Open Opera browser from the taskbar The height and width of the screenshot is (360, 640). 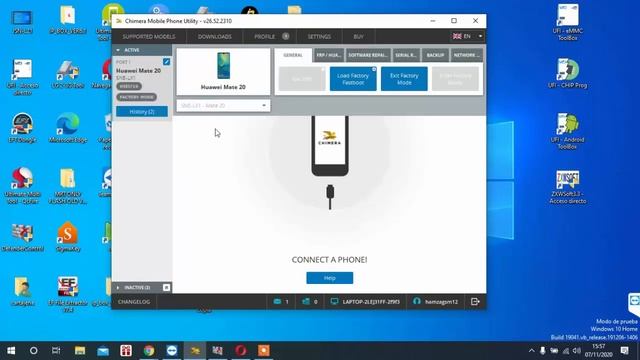pyautogui.click(x=240, y=351)
